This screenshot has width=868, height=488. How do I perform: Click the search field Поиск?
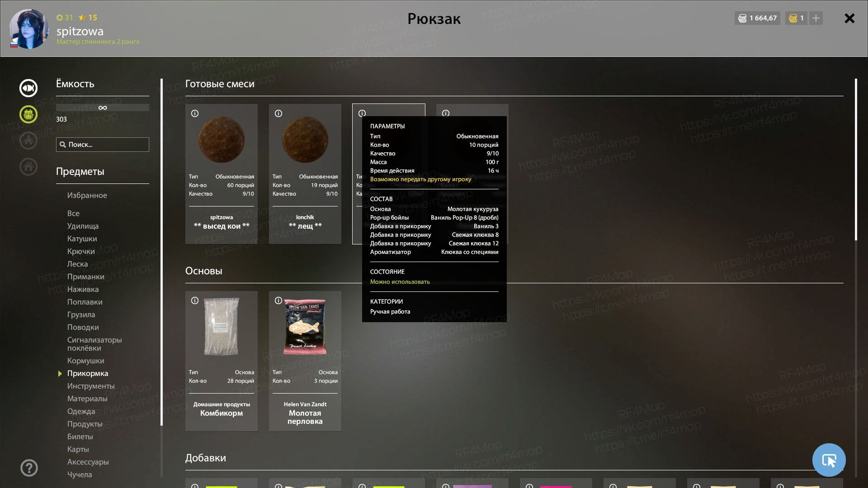point(103,145)
